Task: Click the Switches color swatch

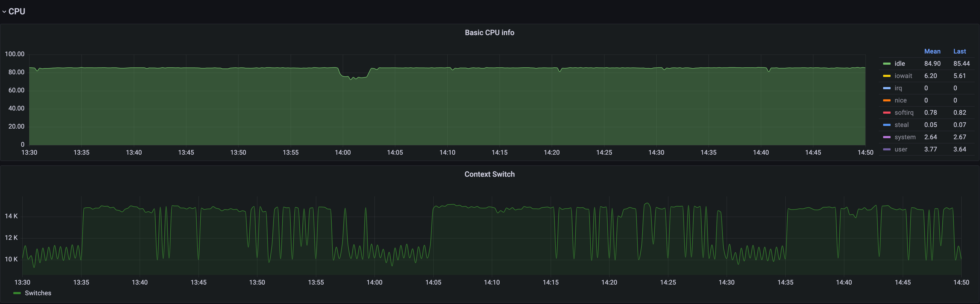Action: [17, 293]
